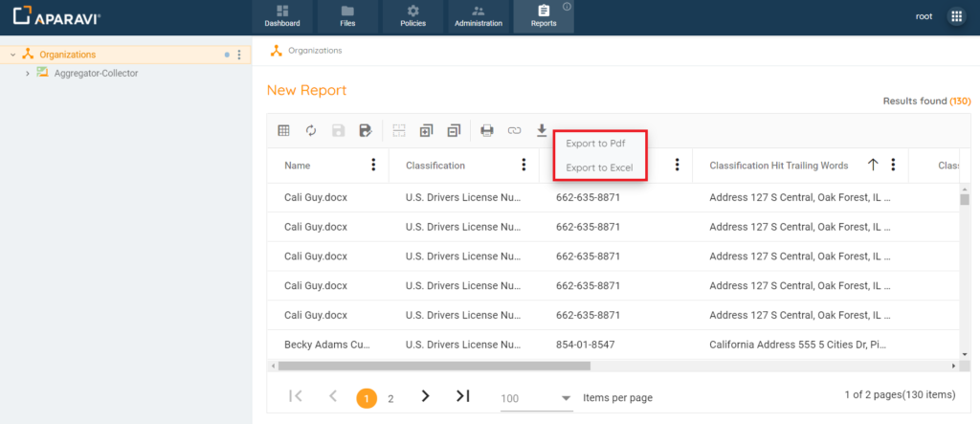Select Export to Pdf
Screen dimensions: 980x424
595,144
